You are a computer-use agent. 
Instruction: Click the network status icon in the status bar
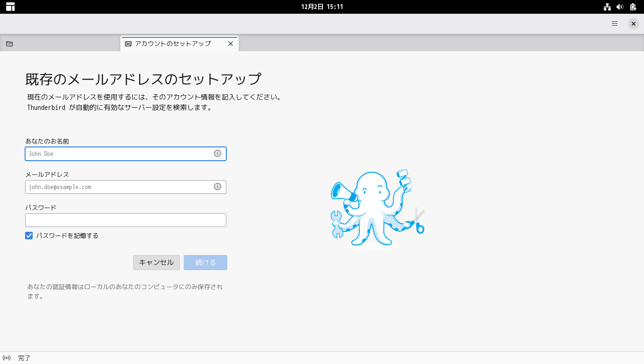point(7,357)
